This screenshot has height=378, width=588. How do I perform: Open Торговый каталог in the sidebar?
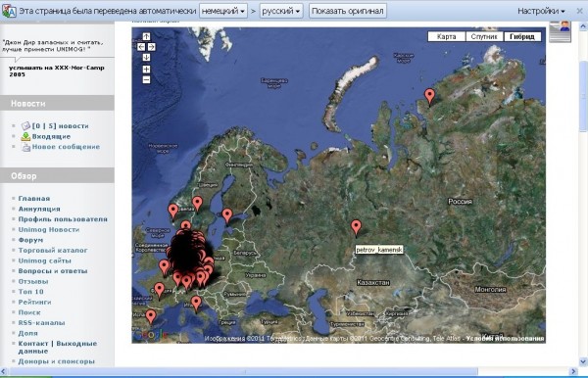pos(53,250)
